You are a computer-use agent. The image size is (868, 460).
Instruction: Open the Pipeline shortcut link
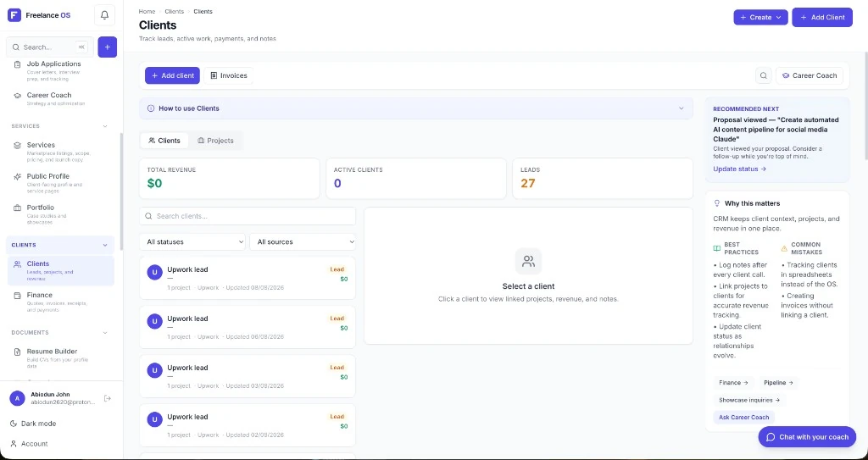click(778, 383)
